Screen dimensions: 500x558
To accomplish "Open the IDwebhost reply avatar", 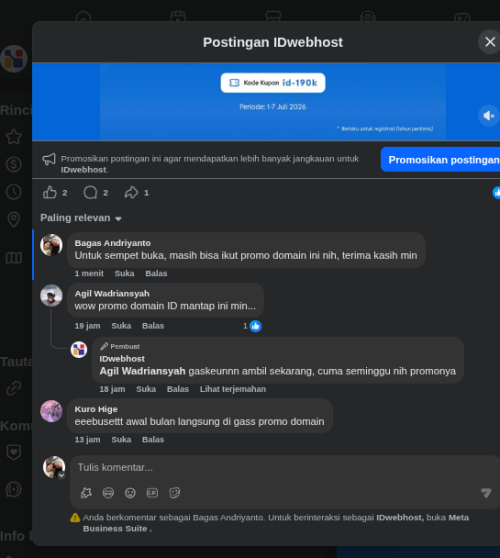I will tap(79, 350).
